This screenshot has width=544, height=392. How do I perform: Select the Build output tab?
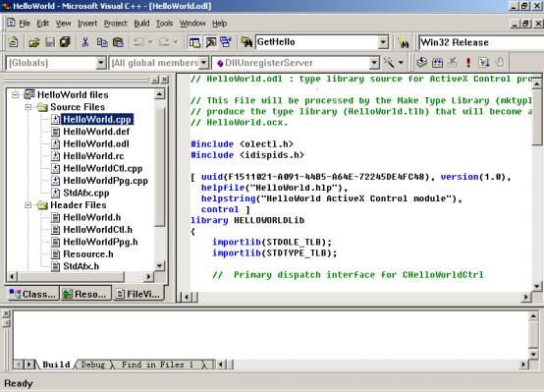tap(56, 364)
